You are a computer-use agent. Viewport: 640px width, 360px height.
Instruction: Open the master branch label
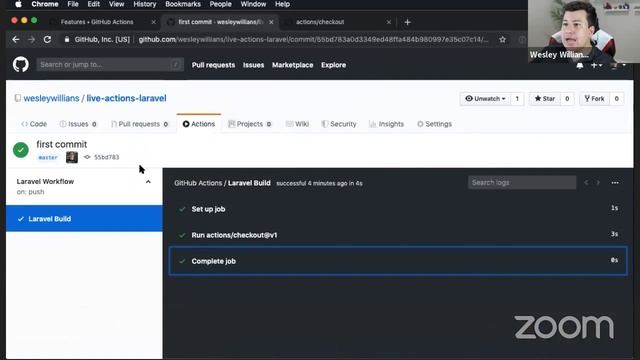48,158
